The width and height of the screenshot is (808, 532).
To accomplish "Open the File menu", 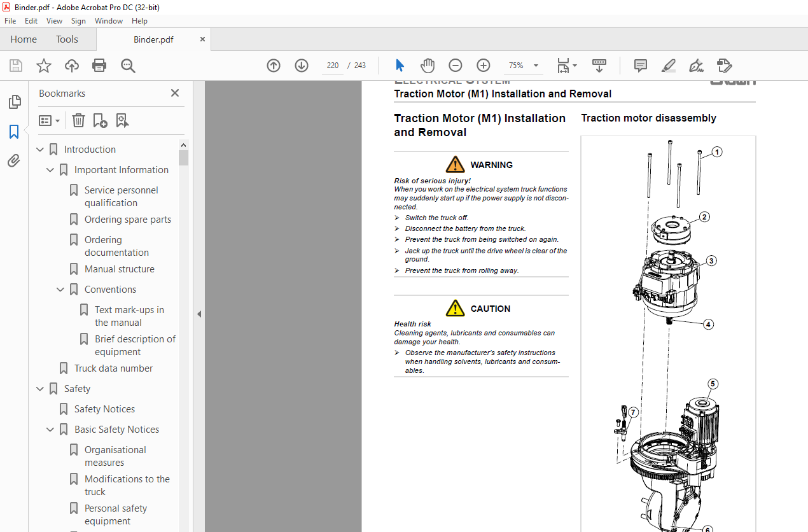I will pyautogui.click(x=10, y=21).
